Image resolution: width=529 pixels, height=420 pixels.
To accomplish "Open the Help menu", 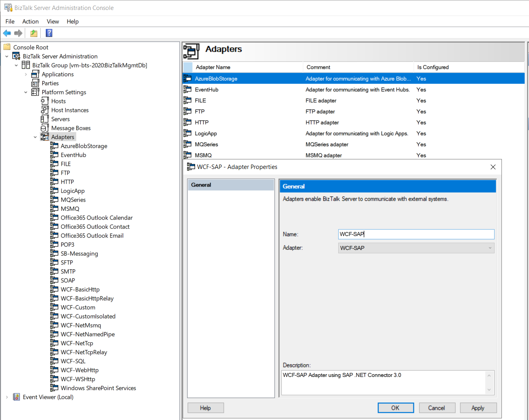I will point(73,22).
